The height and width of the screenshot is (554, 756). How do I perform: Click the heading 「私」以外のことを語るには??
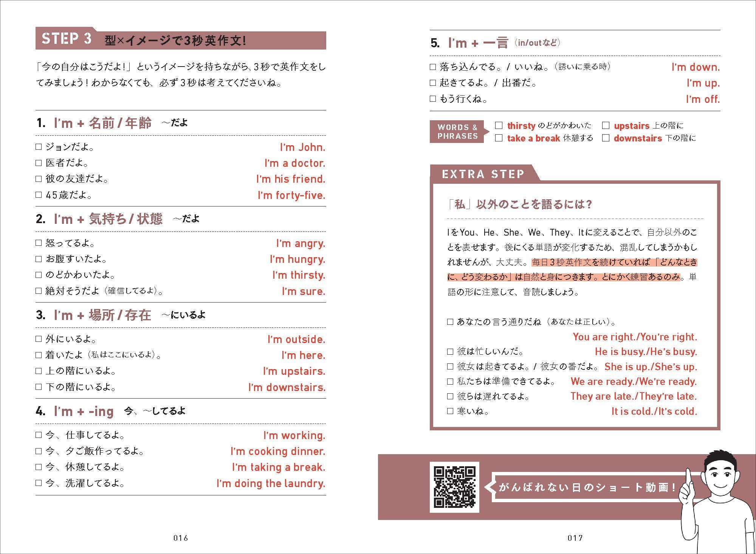coord(519,205)
